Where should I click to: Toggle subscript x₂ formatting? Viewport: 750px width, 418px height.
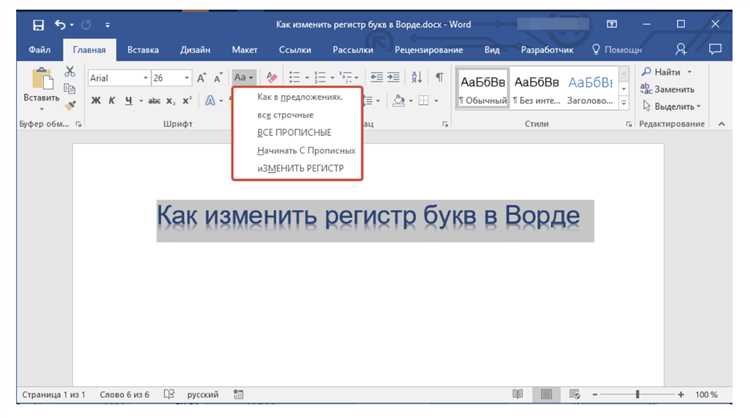(x=171, y=100)
